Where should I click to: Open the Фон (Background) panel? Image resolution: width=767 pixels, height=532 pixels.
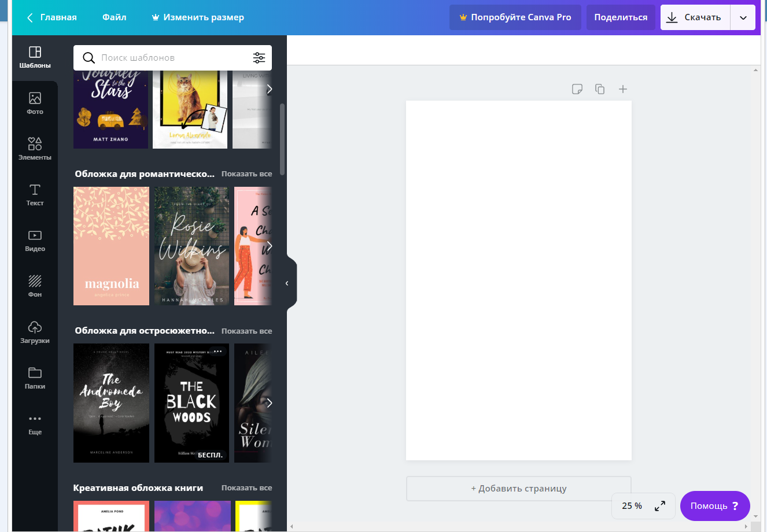pos(35,286)
